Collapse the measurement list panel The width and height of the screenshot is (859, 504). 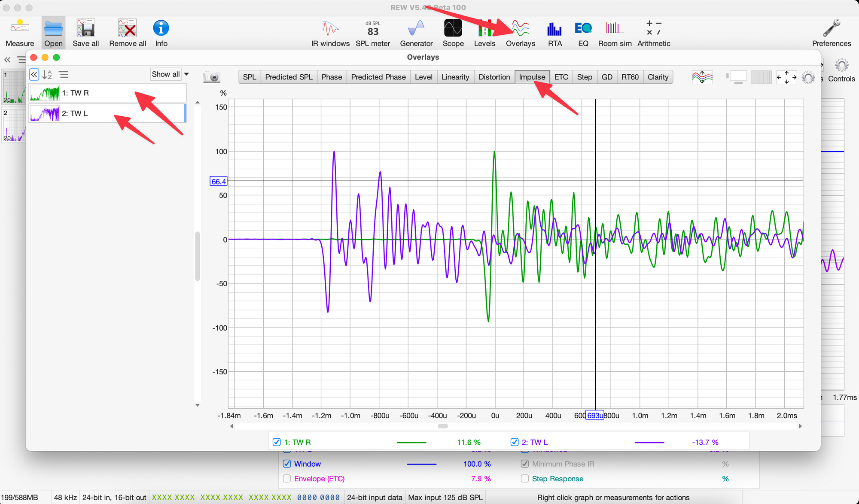(34, 75)
